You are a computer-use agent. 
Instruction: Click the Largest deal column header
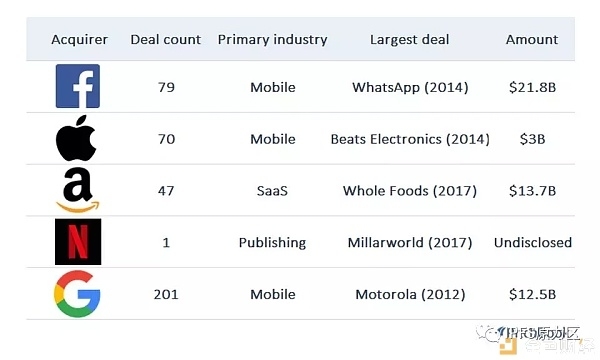pyautogui.click(x=409, y=40)
